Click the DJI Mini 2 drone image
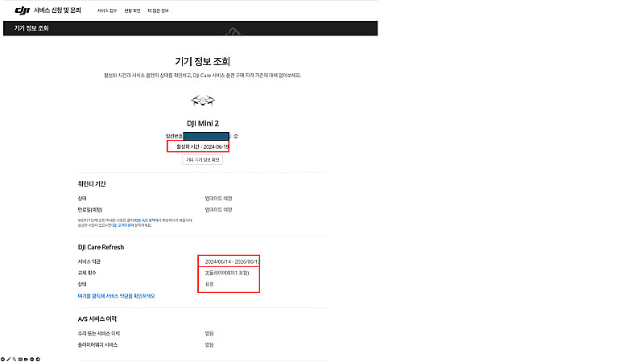The height and width of the screenshot is (362, 644). (x=203, y=100)
